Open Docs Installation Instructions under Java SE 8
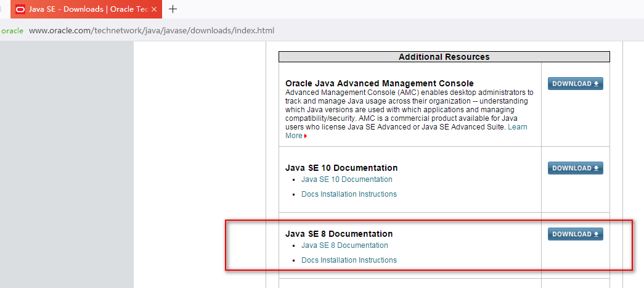 click(349, 260)
